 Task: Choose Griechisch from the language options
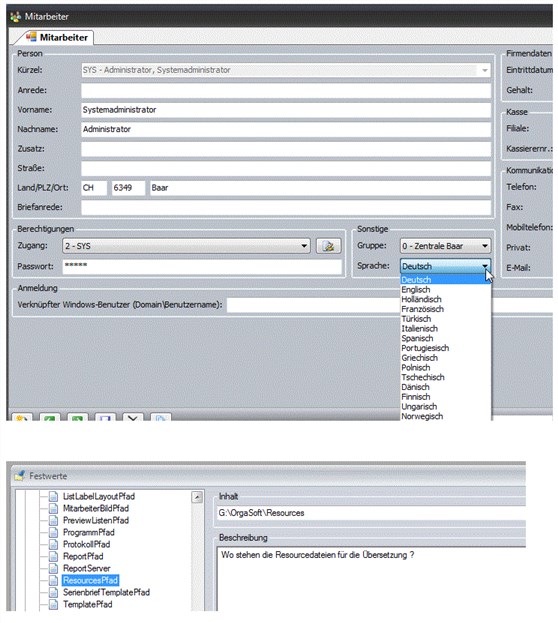[446, 358]
